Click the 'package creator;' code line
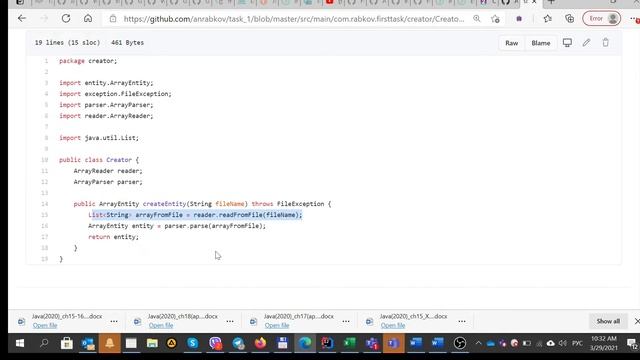The height and width of the screenshot is (360, 640). (x=88, y=61)
